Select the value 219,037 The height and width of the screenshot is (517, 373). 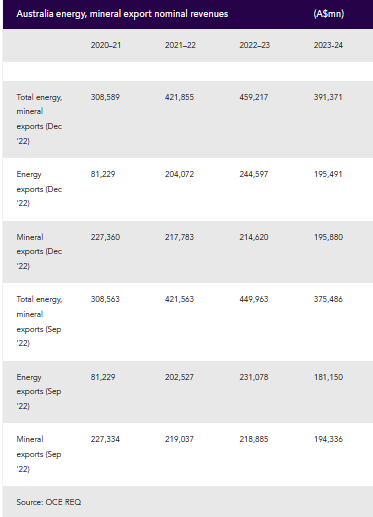[179, 439]
